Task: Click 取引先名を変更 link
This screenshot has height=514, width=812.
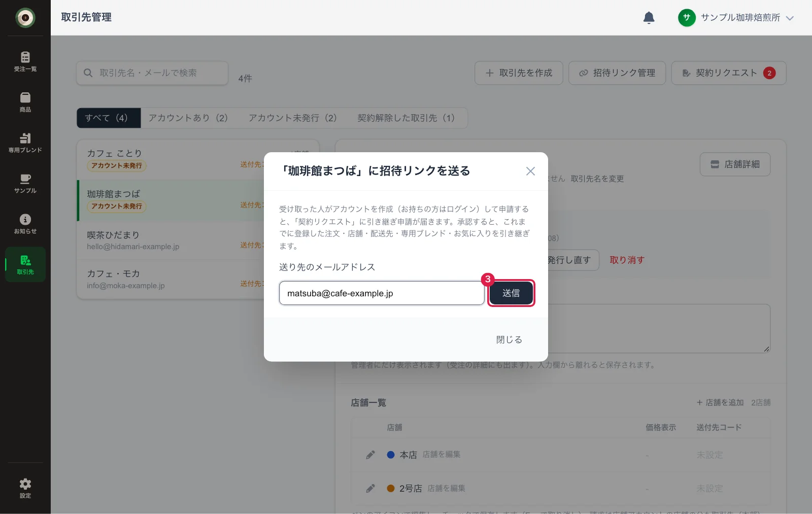Action: pos(597,179)
